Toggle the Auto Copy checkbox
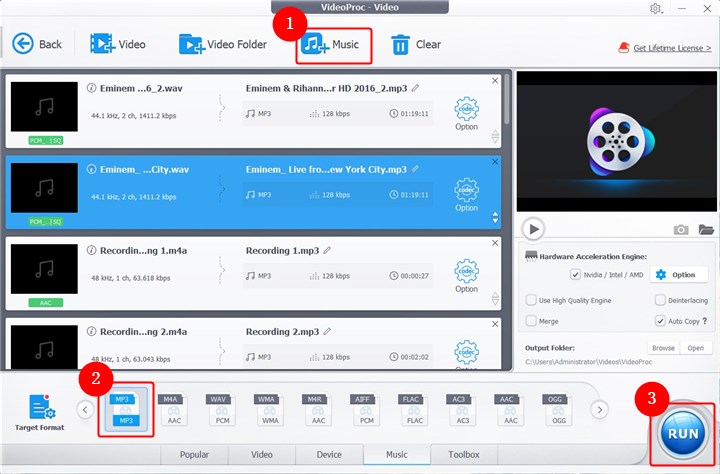This screenshot has height=474, width=720. (660, 321)
